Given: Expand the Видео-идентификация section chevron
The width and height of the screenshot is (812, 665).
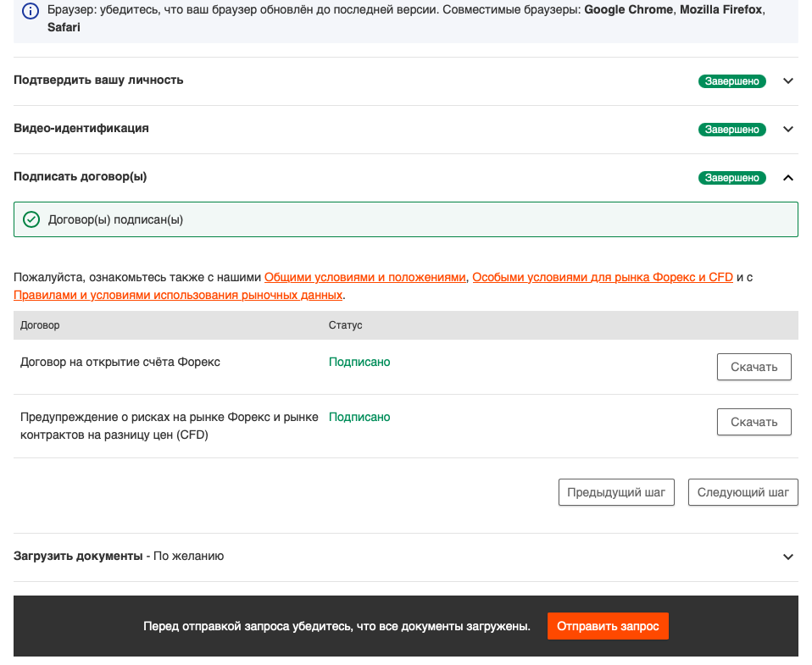Looking at the screenshot, I should point(787,130).
